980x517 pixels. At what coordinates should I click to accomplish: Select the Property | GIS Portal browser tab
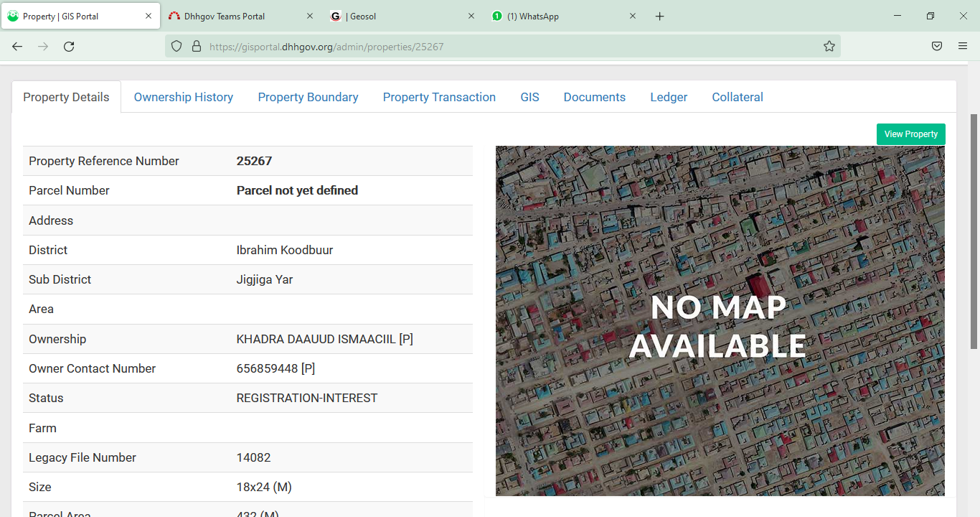point(80,16)
